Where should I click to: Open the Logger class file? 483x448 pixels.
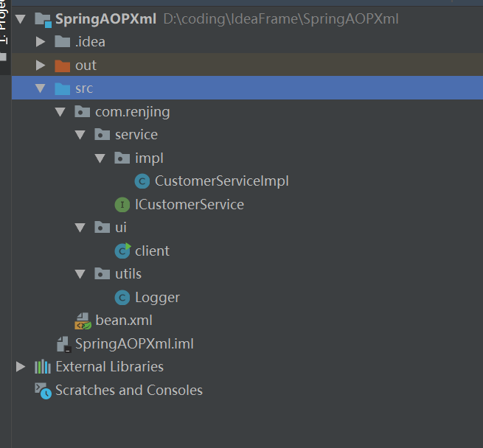157,298
